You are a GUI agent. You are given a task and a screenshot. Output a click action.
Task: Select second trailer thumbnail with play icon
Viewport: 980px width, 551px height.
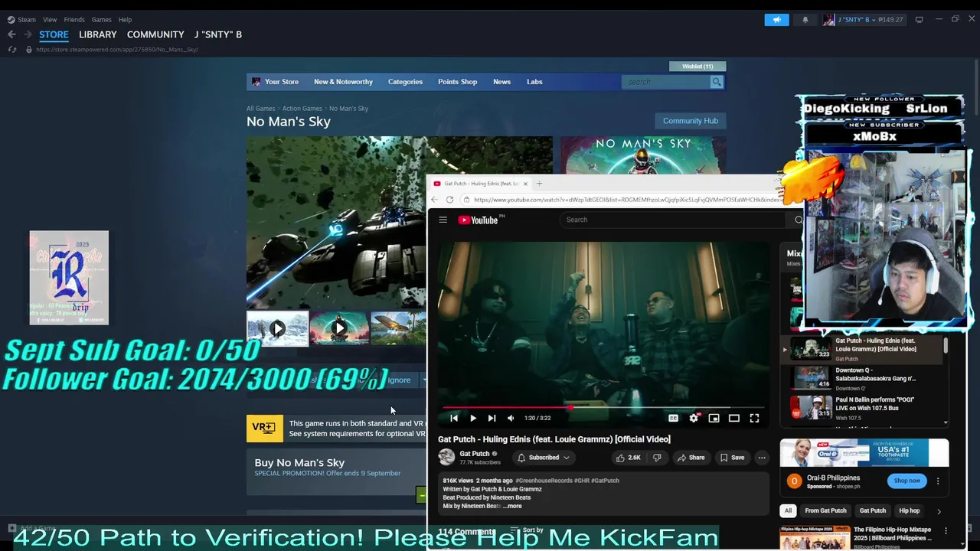(339, 328)
